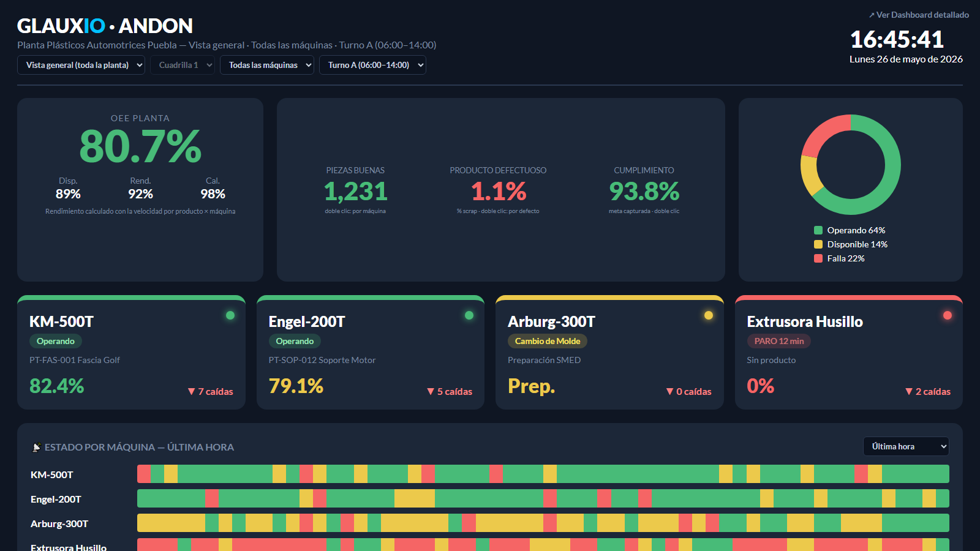Open the Todas las máquinas dropdown

tap(267, 65)
